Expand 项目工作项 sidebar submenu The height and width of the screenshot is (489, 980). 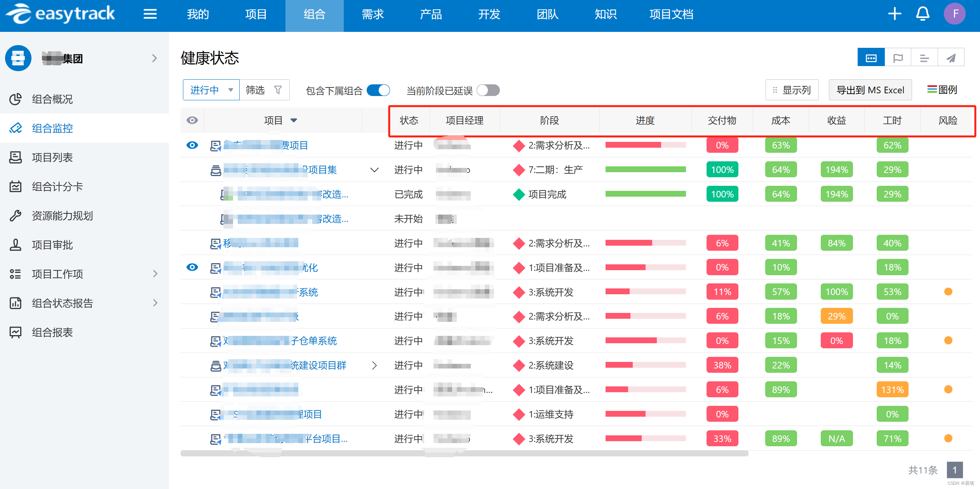tap(155, 274)
